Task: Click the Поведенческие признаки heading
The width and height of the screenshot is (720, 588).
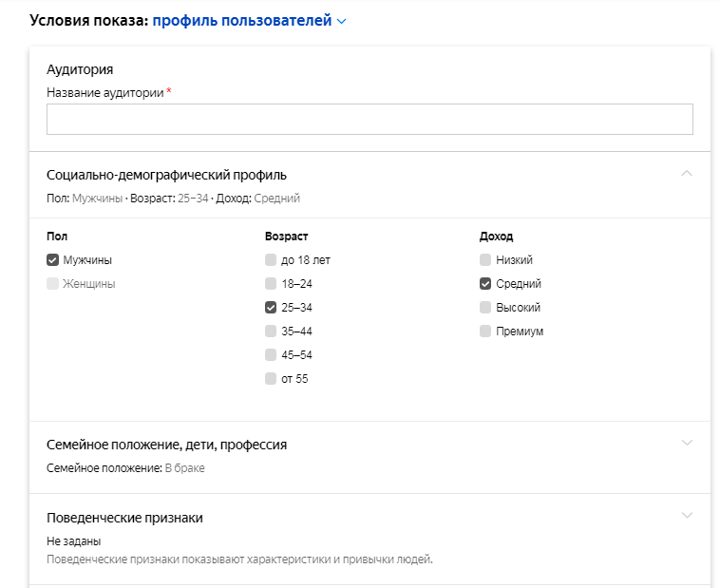Action: 124,518
